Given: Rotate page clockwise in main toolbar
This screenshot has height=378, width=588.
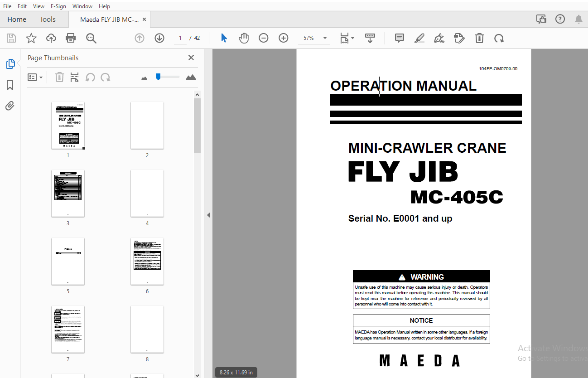Looking at the screenshot, I should pyautogui.click(x=499, y=38).
